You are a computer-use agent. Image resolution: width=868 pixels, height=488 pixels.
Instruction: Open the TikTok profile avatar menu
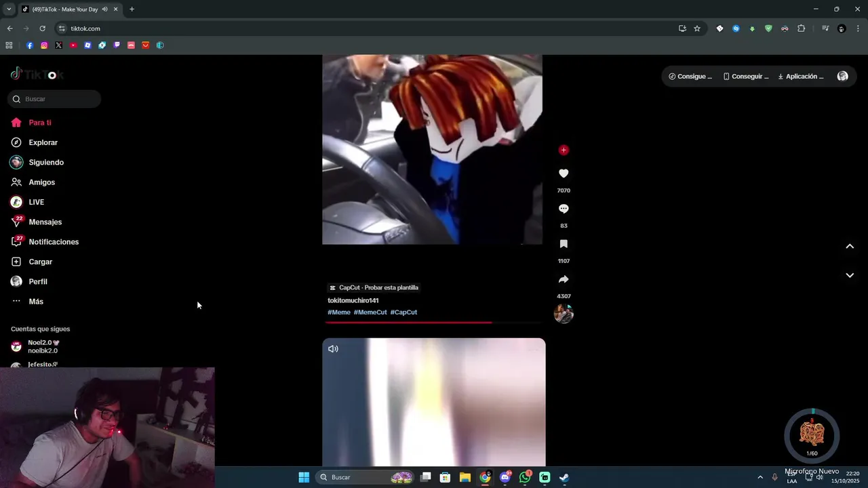point(842,77)
